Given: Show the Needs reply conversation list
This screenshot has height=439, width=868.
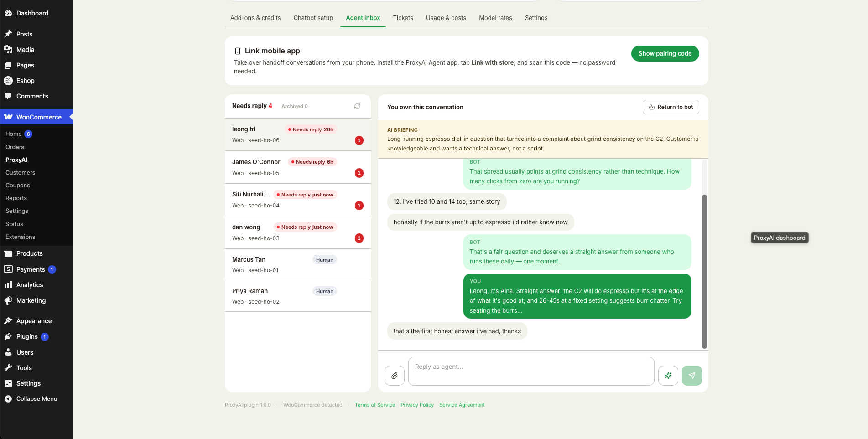Looking at the screenshot, I should (x=252, y=106).
